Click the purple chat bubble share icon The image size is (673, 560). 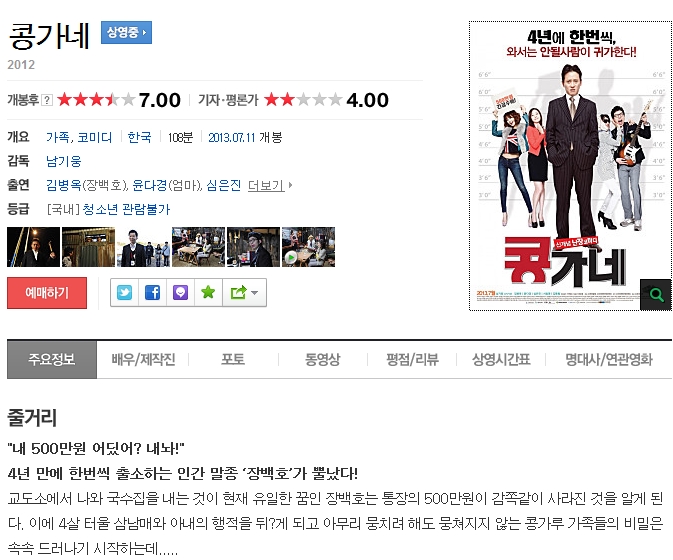tap(180, 293)
